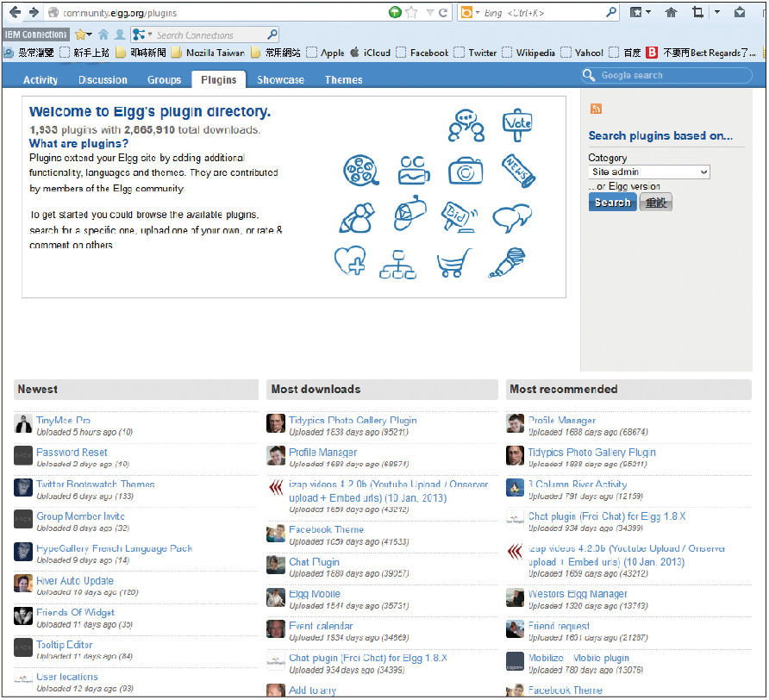Open Twitter Bootswatch Themes link
This screenshot has width=769, height=700.
point(95,484)
